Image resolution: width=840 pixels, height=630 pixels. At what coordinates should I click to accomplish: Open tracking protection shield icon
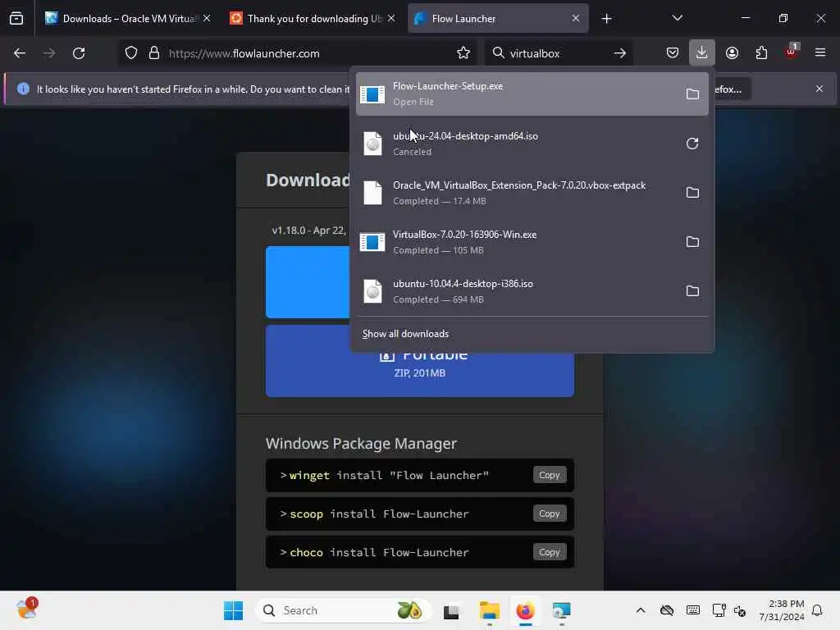pyautogui.click(x=131, y=53)
